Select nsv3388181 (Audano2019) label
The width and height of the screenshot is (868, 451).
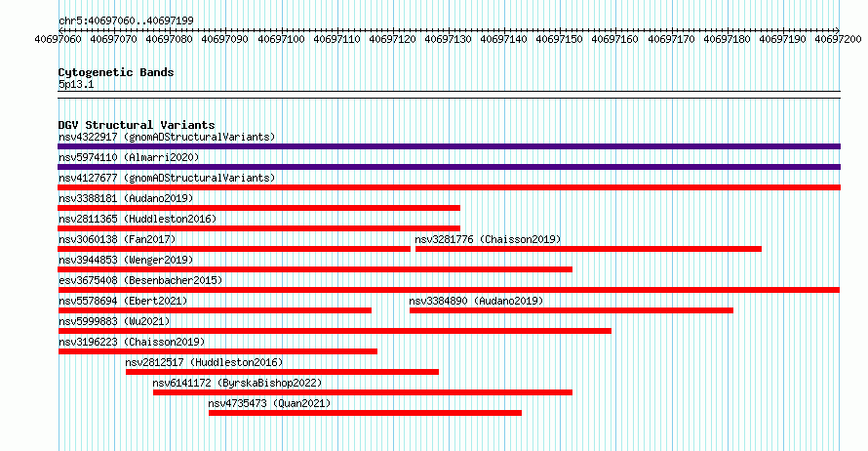[x=126, y=198]
